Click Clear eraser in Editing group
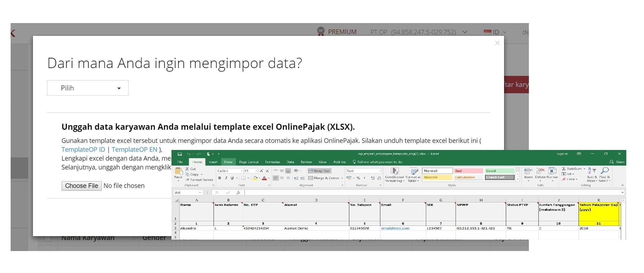This screenshot has height=273, width=644. 564,179
